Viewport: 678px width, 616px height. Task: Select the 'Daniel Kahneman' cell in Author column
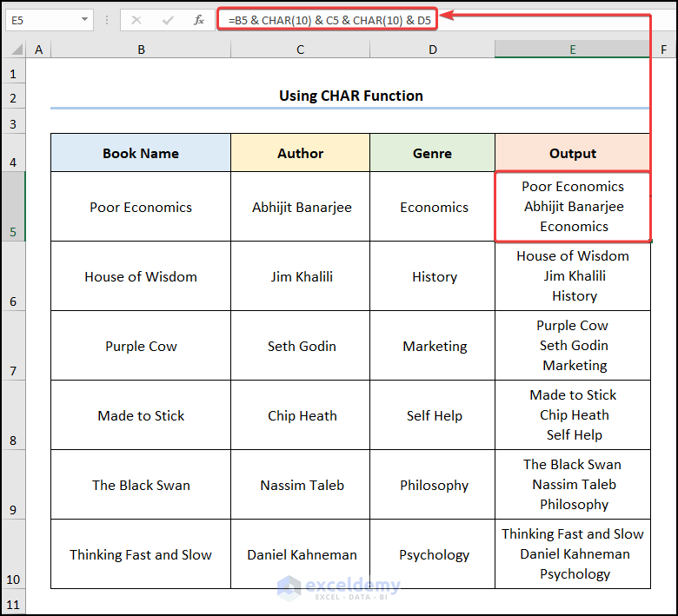(300, 554)
